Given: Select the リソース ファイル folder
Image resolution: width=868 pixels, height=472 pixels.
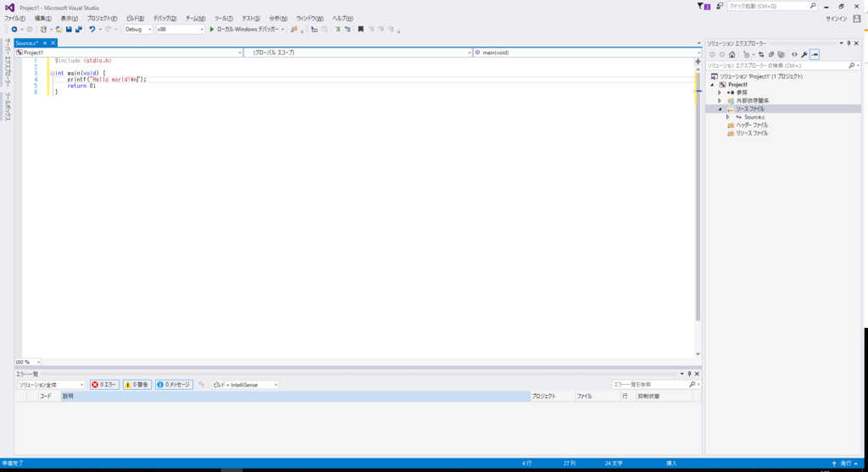Looking at the screenshot, I should tap(752, 133).
